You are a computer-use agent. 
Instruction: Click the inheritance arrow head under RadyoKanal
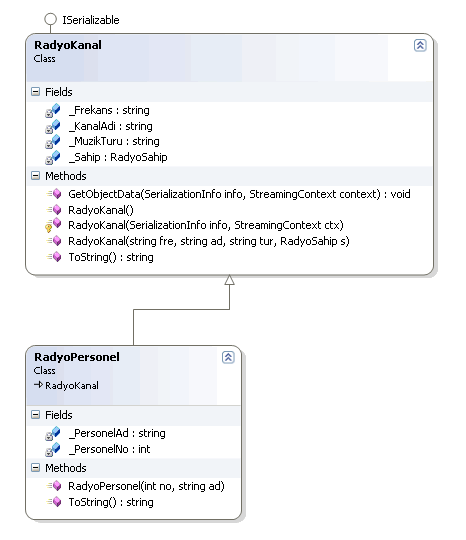tap(229, 280)
